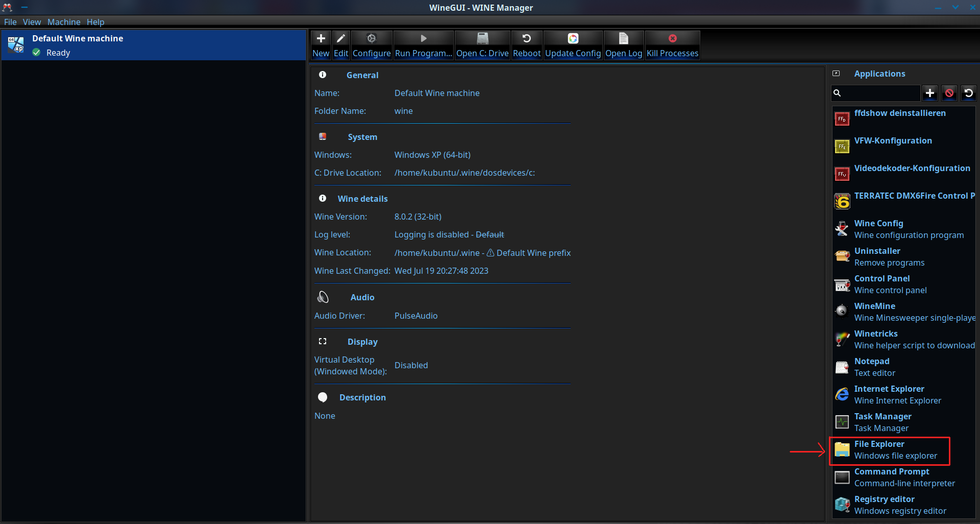Click 'Remove programs' subtitle
Image resolution: width=980 pixels, height=524 pixels.
click(889, 263)
